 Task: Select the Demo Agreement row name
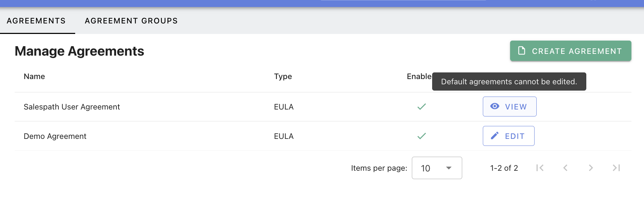point(55,136)
